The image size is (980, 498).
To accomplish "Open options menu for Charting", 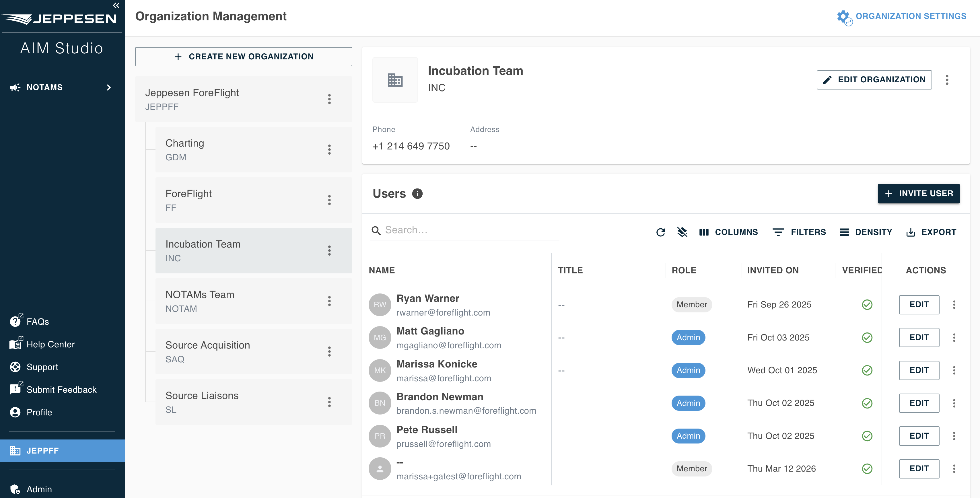I will 329,150.
